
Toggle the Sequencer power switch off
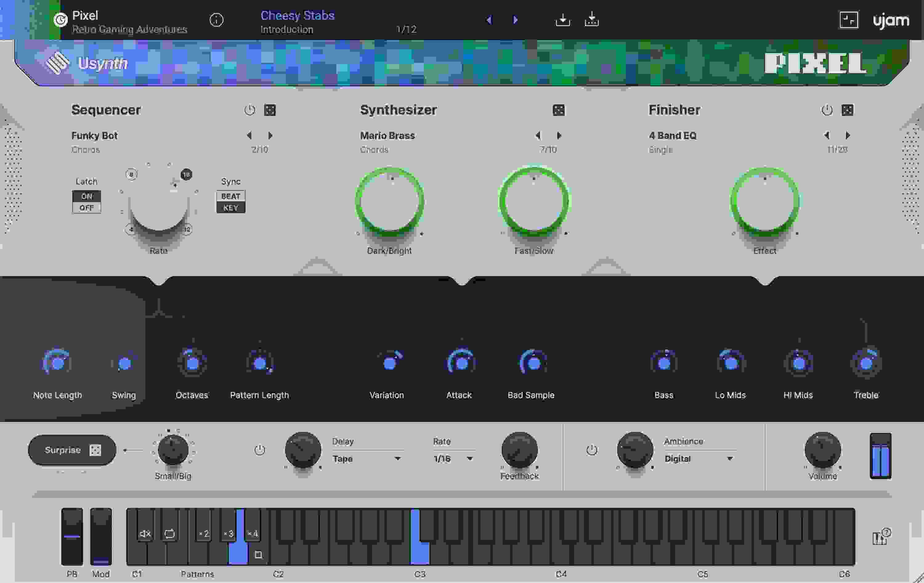tap(250, 110)
